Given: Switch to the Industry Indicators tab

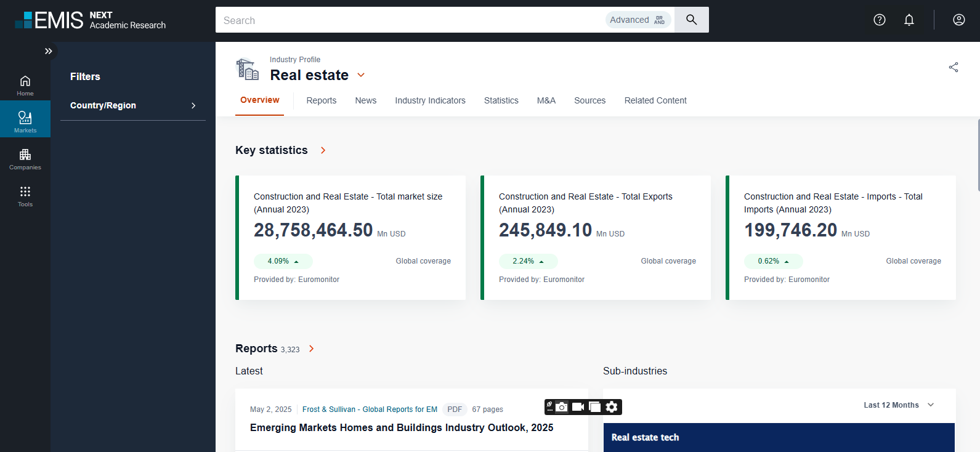Looking at the screenshot, I should pyautogui.click(x=430, y=100).
